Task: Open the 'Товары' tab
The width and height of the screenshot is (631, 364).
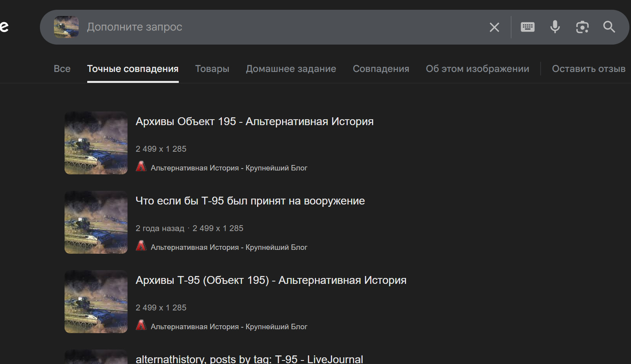Action: pyautogui.click(x=212, y=69)
